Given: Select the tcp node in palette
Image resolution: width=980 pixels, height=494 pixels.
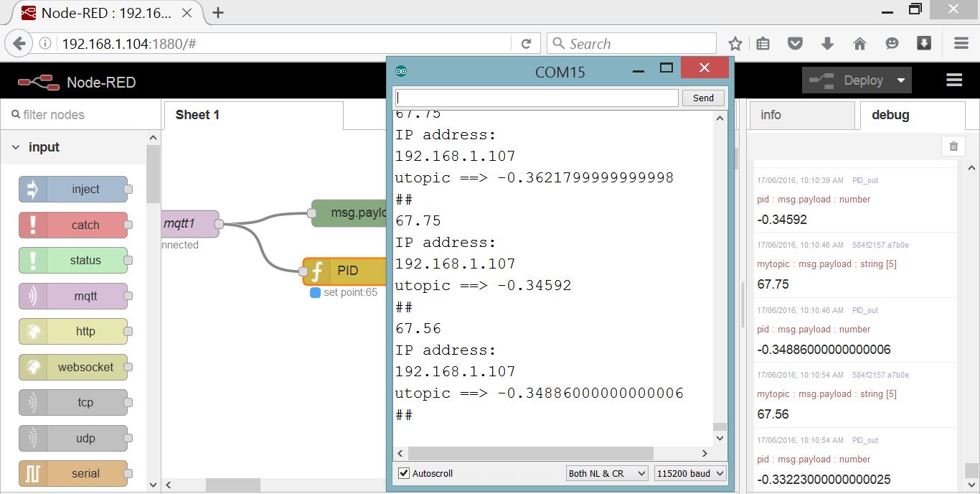Looking at the screenshot, I should [x=73, y=403].
